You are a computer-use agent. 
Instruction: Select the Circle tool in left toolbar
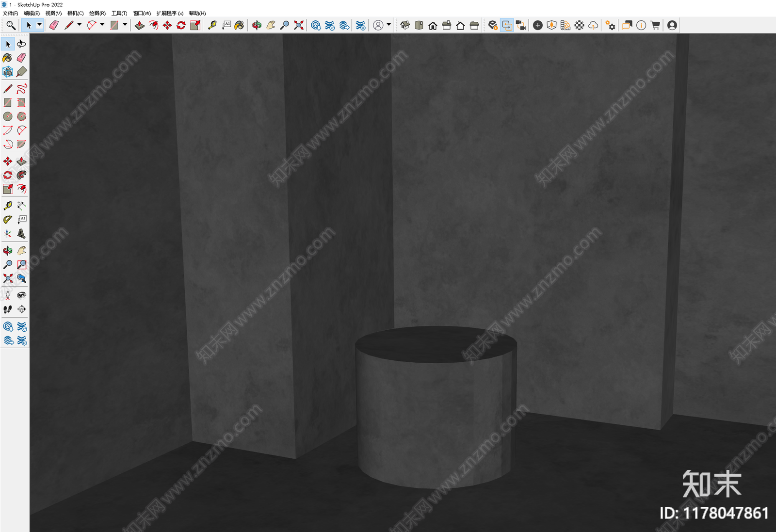click(8, 116)
